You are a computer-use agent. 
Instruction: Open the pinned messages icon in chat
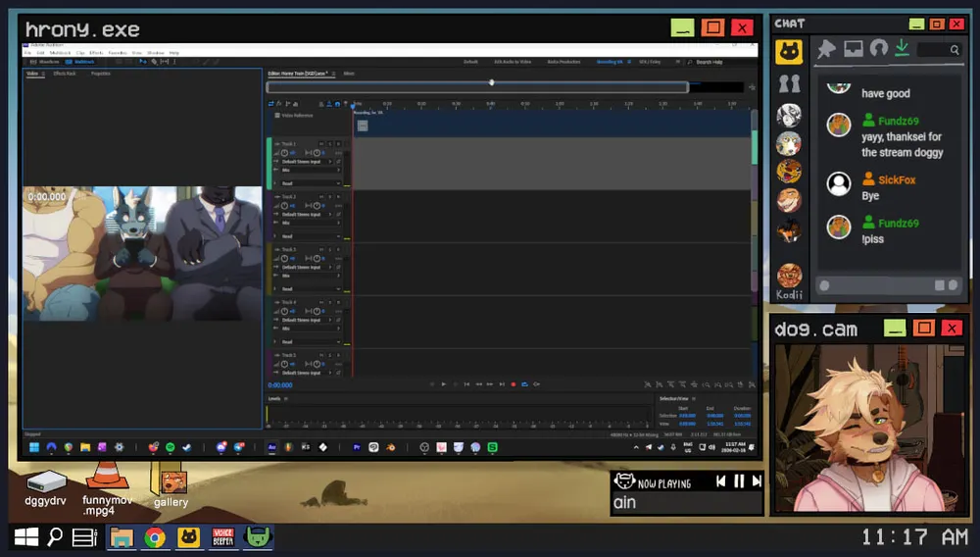(827, 49)
